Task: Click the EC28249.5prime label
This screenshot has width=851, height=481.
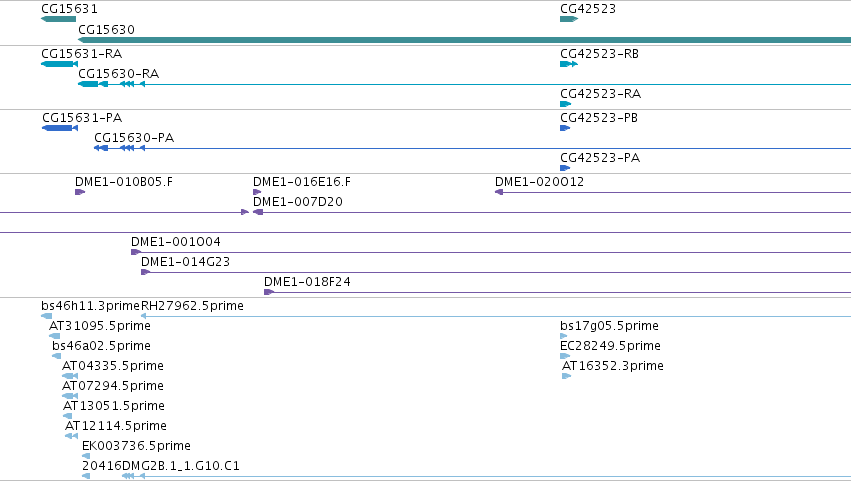Action: (x=611, y=346)
